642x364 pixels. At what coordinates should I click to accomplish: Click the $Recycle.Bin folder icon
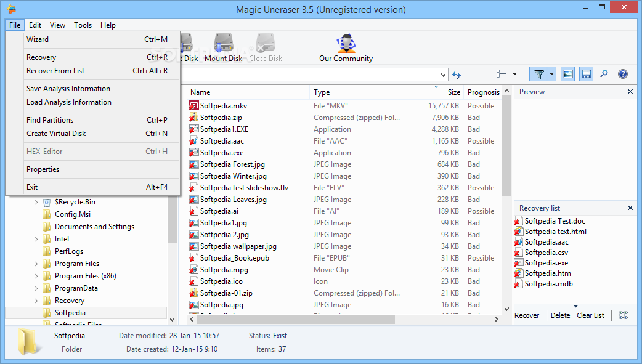[47, 202]
